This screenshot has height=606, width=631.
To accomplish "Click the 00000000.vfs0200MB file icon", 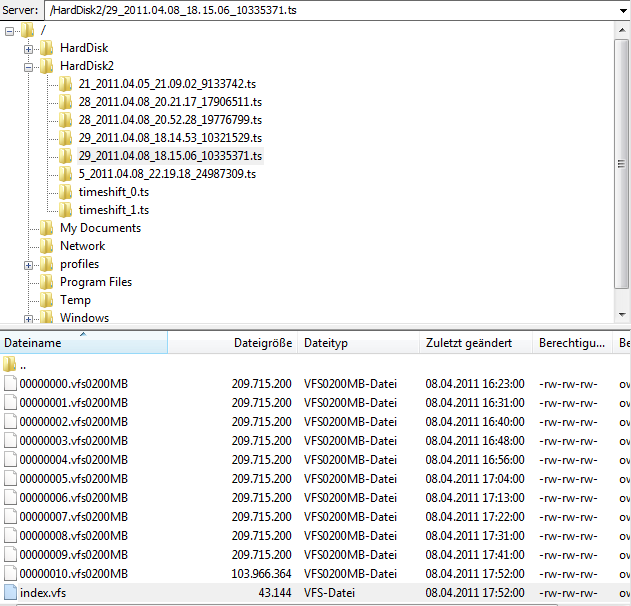I will click(x=10, y=383).
